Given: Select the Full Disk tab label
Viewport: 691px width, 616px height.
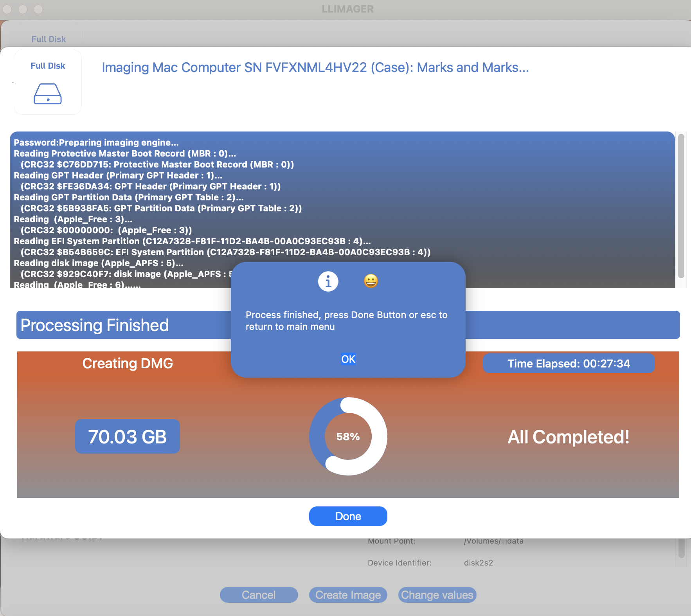Looking at the screenshot, I should point(48,66).
